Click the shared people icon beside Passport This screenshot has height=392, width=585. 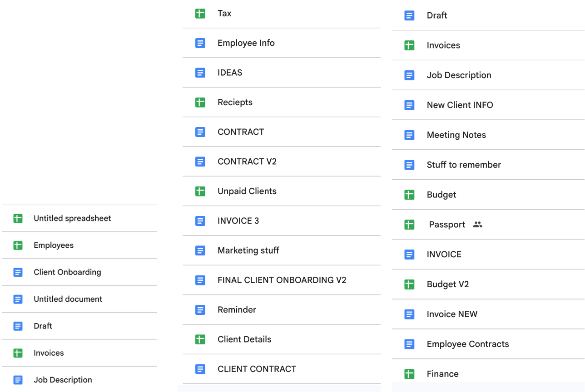pyautogui.click(x=477, y=225)
